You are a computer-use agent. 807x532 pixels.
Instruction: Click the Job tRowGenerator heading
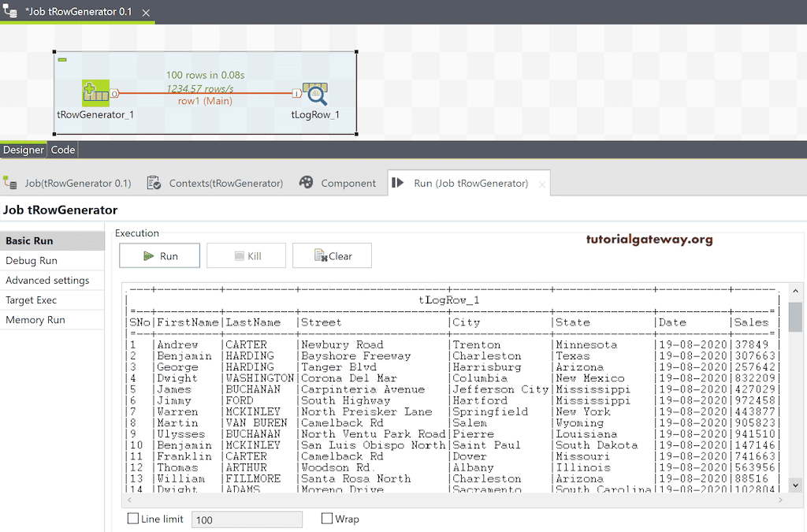(60, 210)
